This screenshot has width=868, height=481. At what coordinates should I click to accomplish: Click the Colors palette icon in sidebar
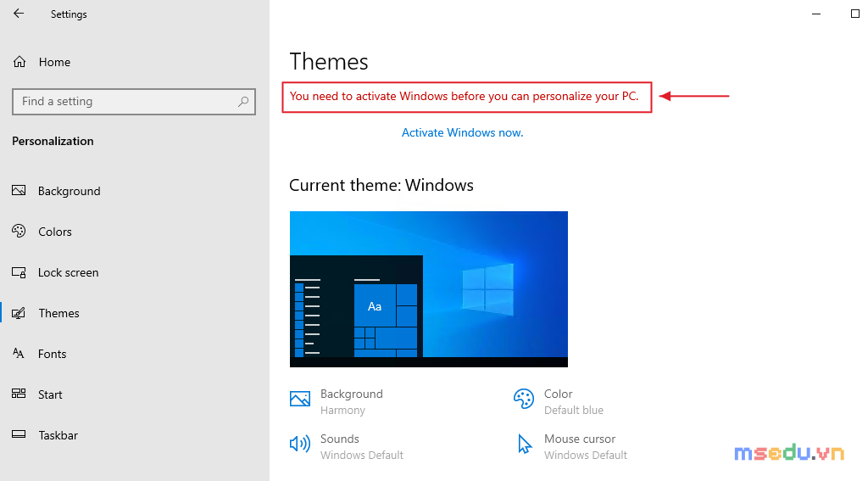click(x=19, y=231)
